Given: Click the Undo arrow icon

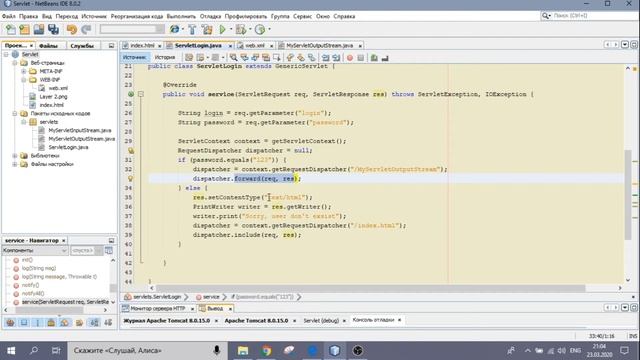Looking at the screenshot, I should (72, 29).
